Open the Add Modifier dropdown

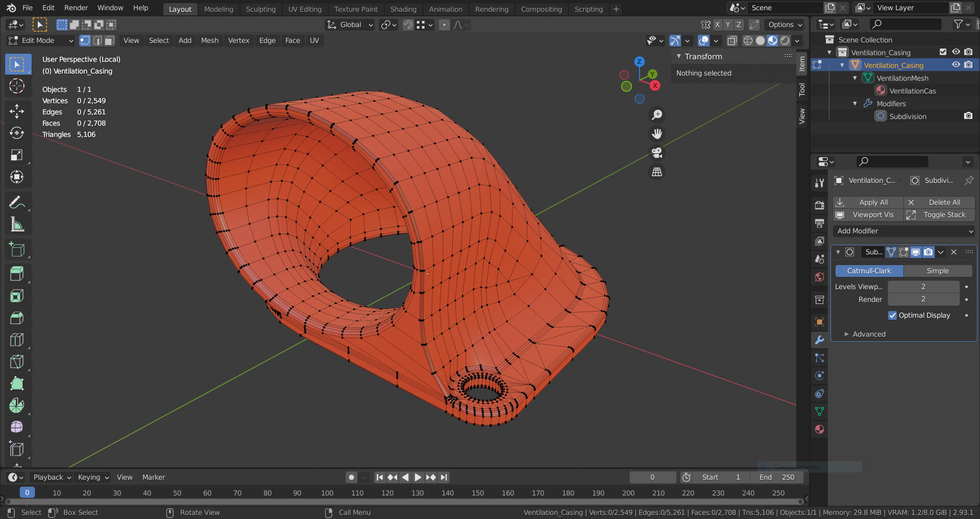[903, 231]
